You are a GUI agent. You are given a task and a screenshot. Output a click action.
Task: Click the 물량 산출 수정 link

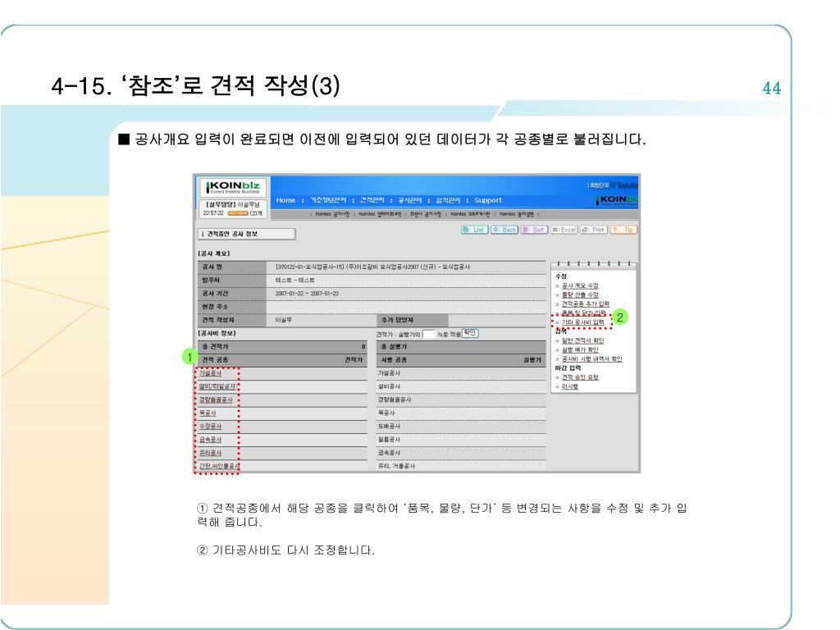click(580, 295)
